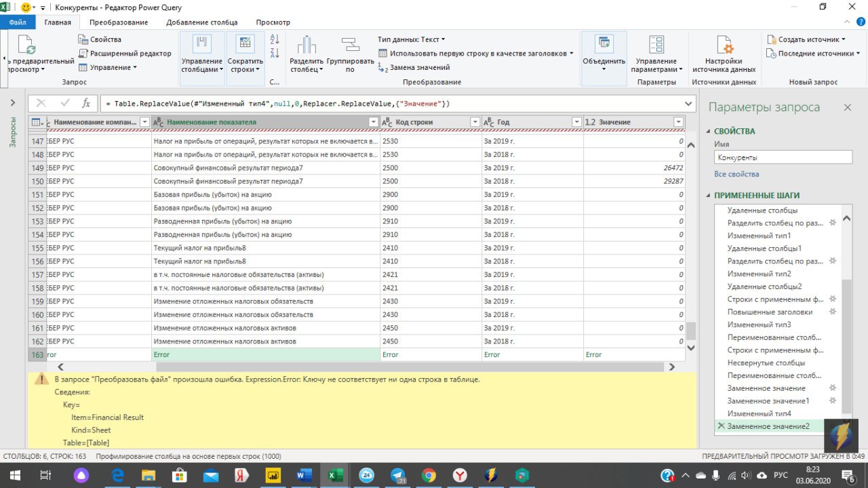Viewport: 868px width, 488px height.
Task: Select the value 29287 cell
Action: (634, 181)
